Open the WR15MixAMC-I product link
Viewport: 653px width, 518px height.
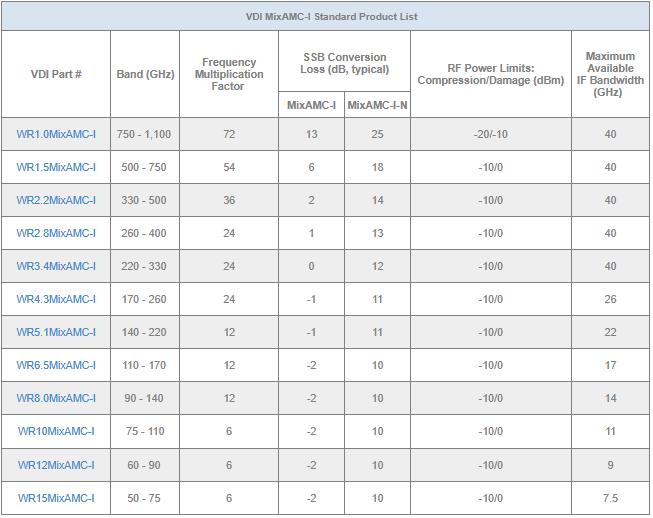point(56,497)
